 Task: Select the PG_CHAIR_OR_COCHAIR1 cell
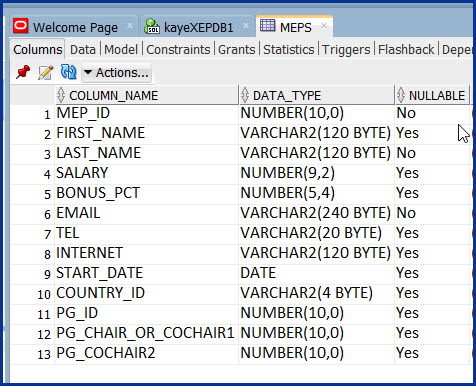(x=146, y=334)
